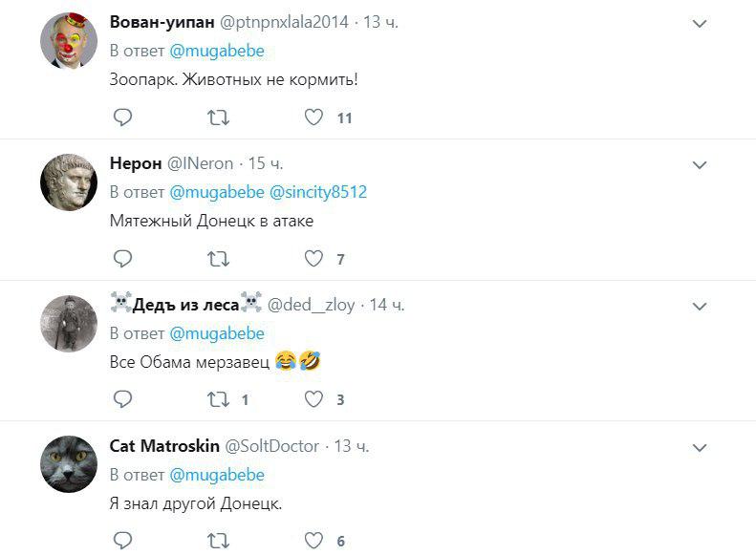The width and height of the screenshot is (756, 555).
Task: Reply to Нерон's tweet
Action: point(122,259)
